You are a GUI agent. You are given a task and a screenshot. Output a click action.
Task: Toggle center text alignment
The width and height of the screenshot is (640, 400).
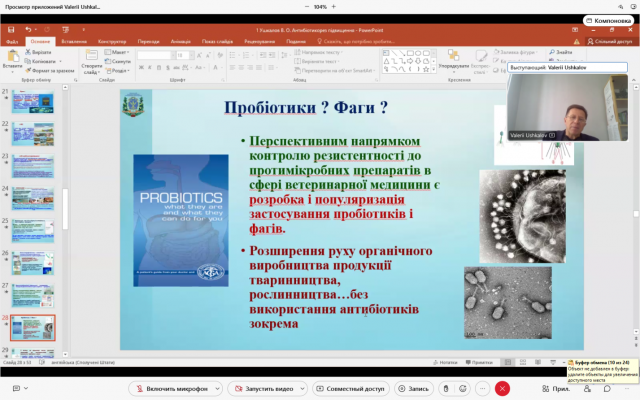coord(241,67)
